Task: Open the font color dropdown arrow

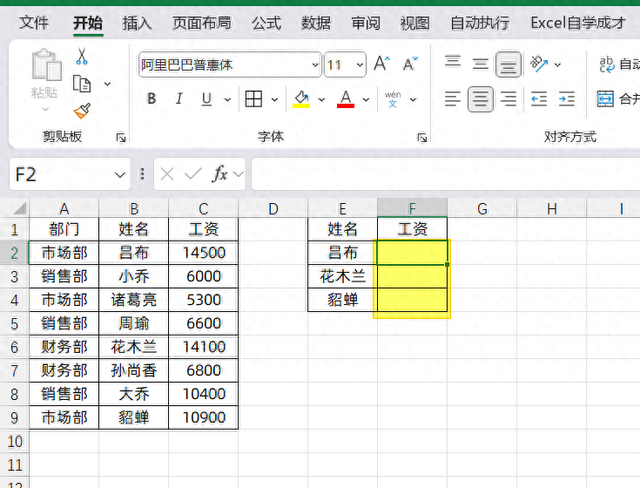Action: 366,99
